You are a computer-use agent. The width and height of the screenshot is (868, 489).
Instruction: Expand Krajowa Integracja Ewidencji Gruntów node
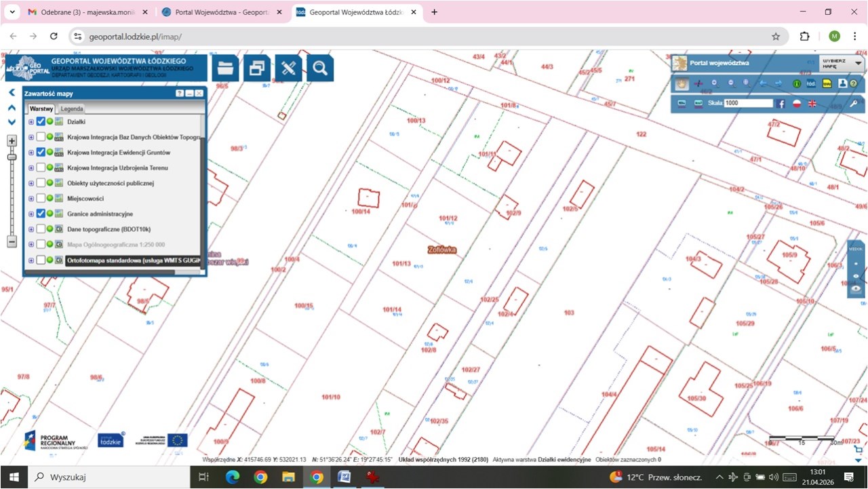point(31,153)
